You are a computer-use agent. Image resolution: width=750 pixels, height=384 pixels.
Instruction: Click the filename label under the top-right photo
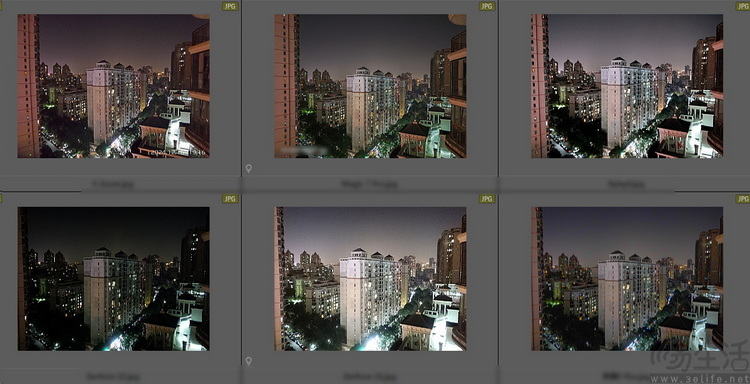626,184
